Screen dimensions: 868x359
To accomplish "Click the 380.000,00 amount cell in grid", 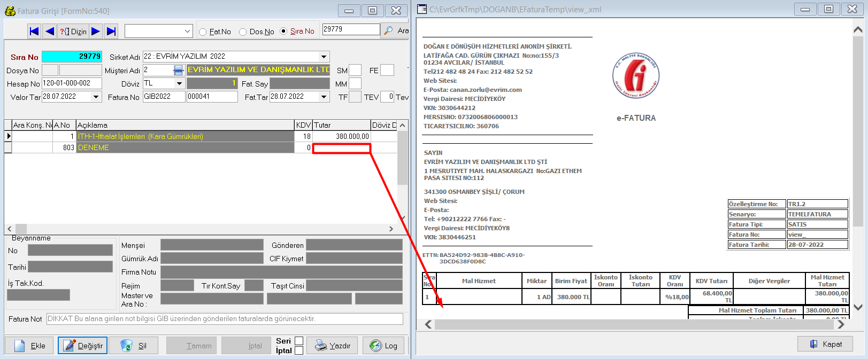I will coord(341,136).
